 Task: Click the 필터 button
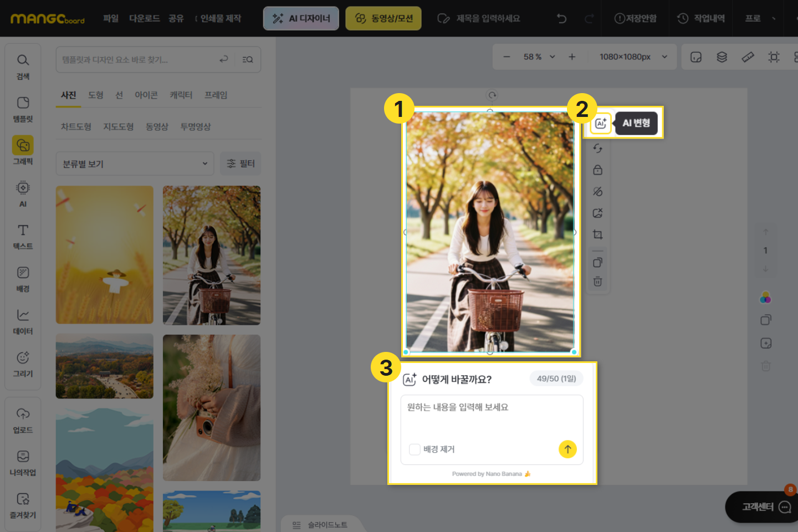(241, 163)
